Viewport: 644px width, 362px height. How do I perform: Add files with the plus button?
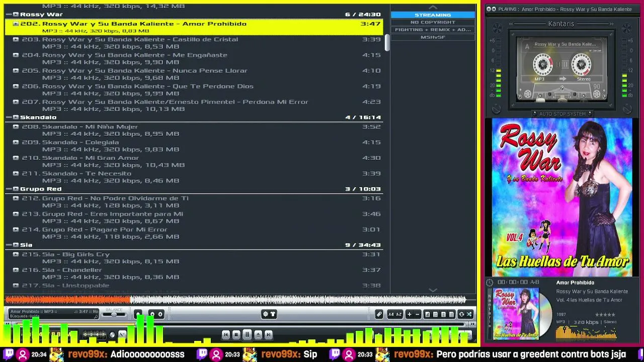[409, 314]
